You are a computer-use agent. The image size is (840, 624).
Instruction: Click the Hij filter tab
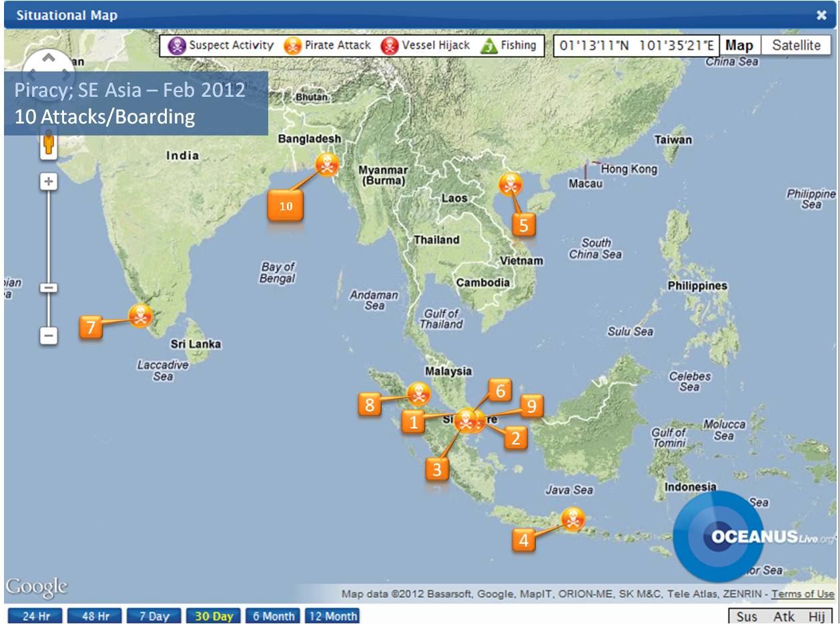click(x=817, y=617)
